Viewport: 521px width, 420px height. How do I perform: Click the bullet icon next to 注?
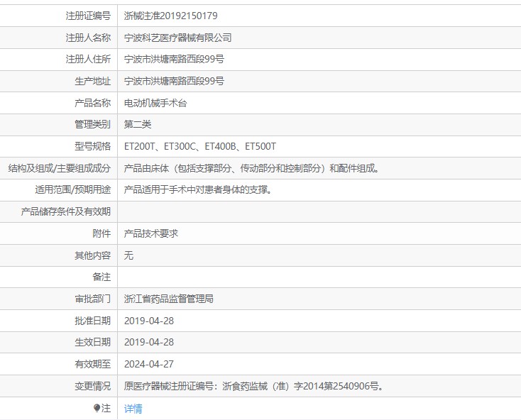(x=97, y=407)
